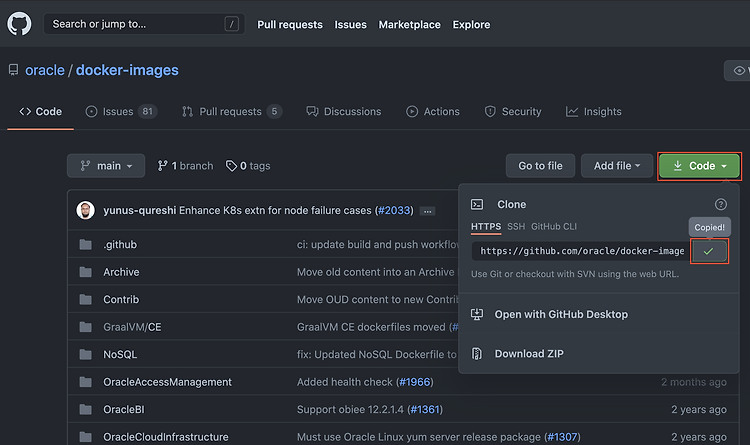Screen dimensions: 750x445
Task: Switch to the Security tab
Action: [513, 111]
